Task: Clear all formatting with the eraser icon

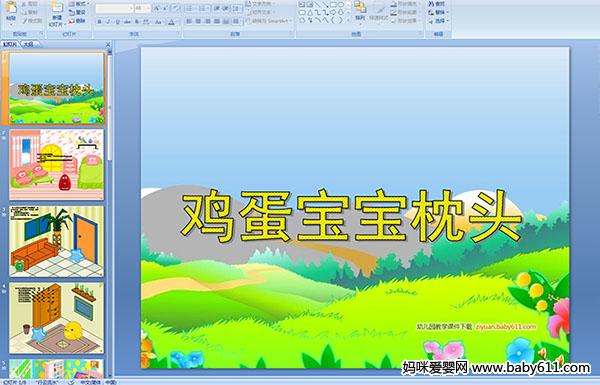Action: (x=176, y=8)
